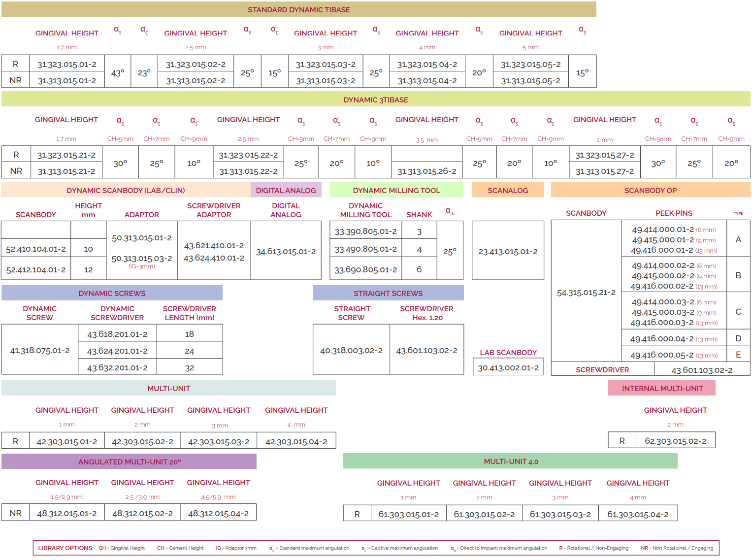Click the Multi-Unit section header
The width and height of the screenshot is (752, 560).
[168, 389]
